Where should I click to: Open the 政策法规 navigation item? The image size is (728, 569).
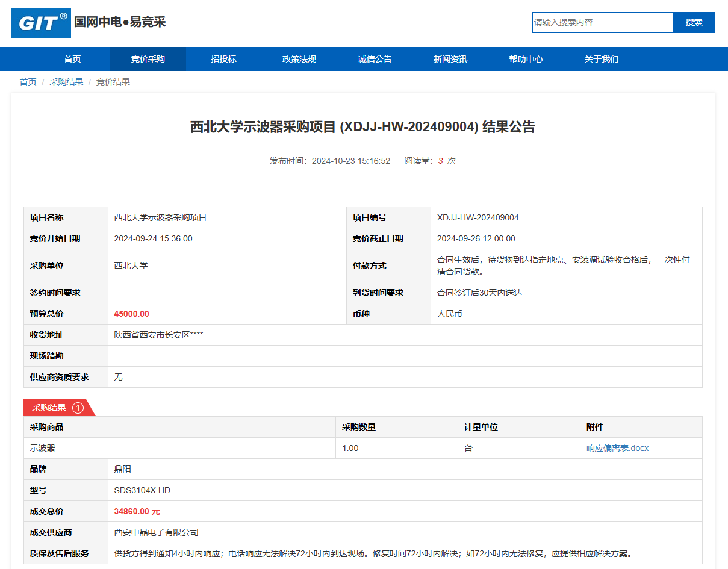(299, 59)
